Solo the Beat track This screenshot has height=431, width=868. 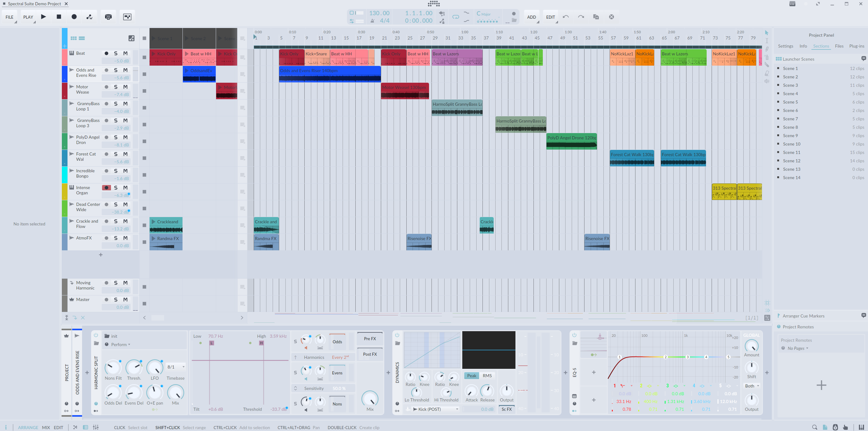116,53
